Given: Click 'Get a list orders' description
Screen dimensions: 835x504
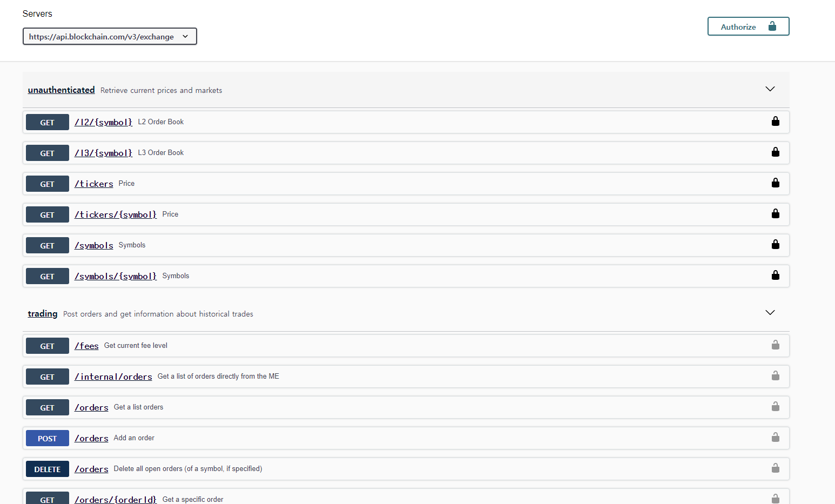Looking at the screenshot, I should (x=138, y=407).
